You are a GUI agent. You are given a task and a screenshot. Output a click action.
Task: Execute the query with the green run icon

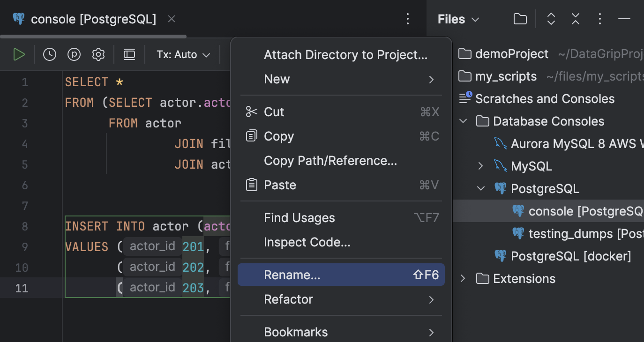(19, 54)
